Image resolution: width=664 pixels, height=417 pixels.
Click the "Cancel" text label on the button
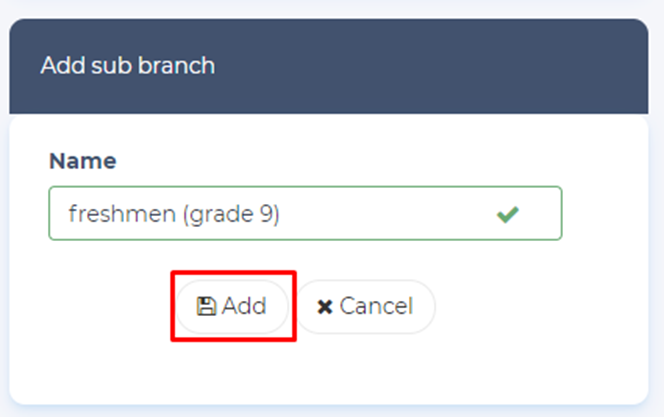[376, 307]
